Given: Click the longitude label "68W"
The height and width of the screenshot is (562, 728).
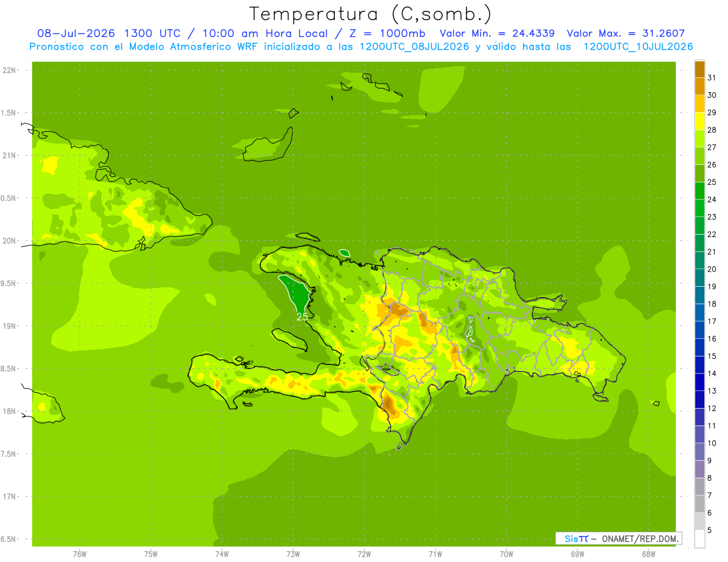Looking at the screenshot, I should (648, 554).
